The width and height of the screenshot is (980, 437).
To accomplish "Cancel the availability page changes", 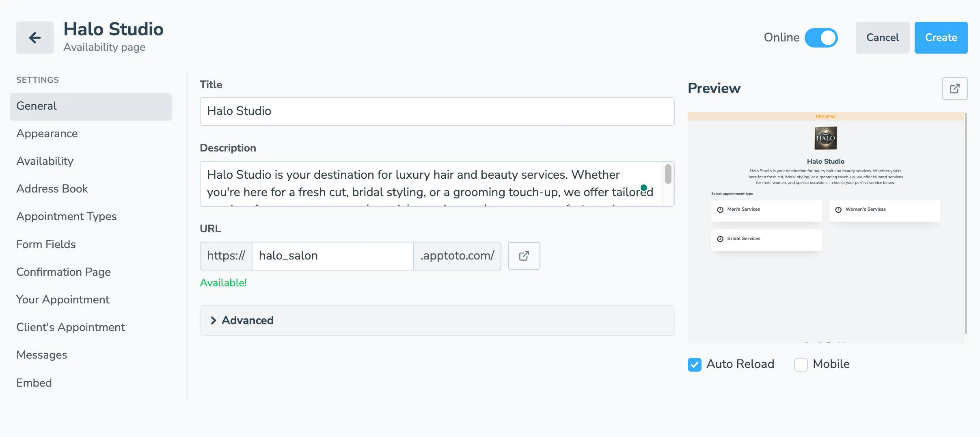I will coord(882,37).
